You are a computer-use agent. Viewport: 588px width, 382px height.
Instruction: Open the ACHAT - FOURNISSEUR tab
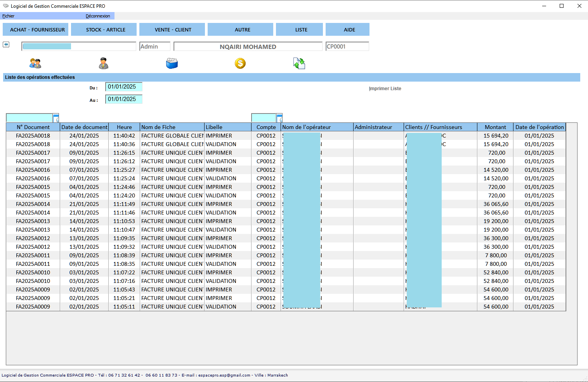click(36, 30)
